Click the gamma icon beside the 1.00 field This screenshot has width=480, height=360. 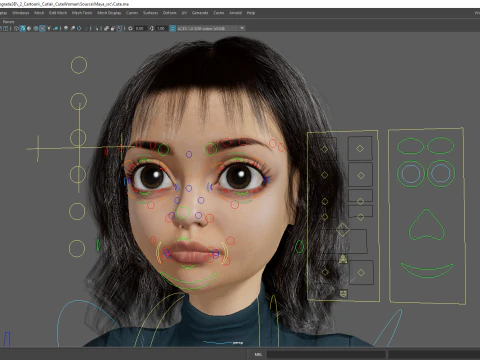coord(152,28)
